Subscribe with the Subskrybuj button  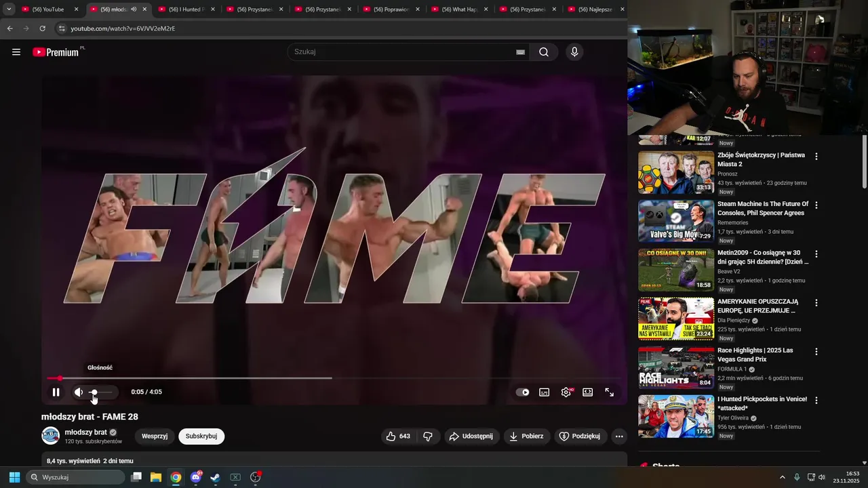pos(201,436)
